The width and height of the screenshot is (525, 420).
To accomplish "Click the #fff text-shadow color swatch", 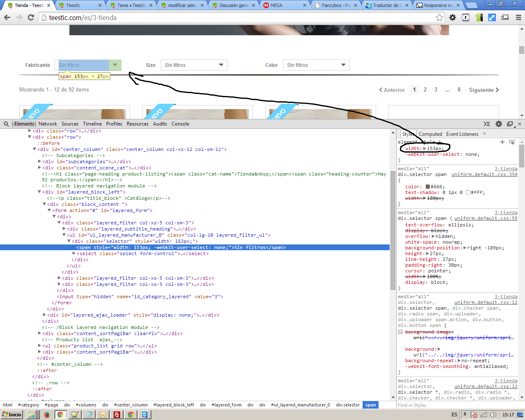I will coord(468,192).
